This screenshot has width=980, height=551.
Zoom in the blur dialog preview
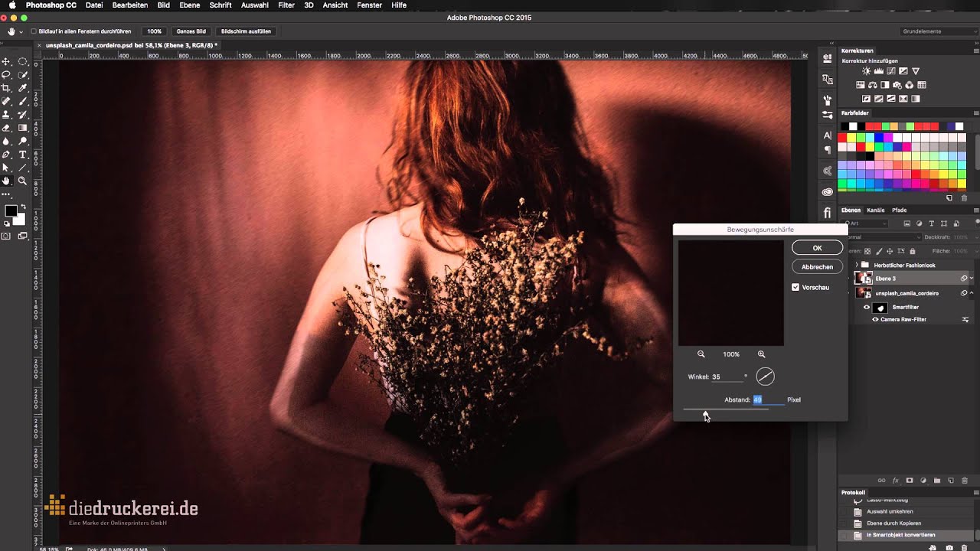pos(761,354)
